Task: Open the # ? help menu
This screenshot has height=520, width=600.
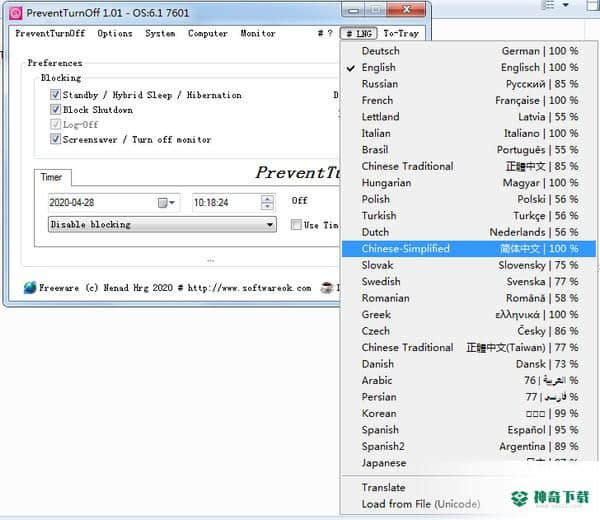Action: [x=325, y=33]
